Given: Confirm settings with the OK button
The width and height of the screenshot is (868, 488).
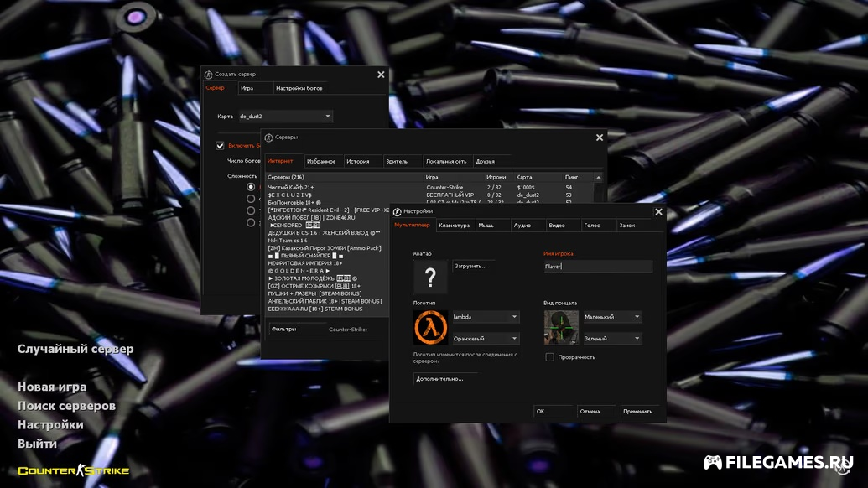Looking at the screenshot, I should click(554, 411).
